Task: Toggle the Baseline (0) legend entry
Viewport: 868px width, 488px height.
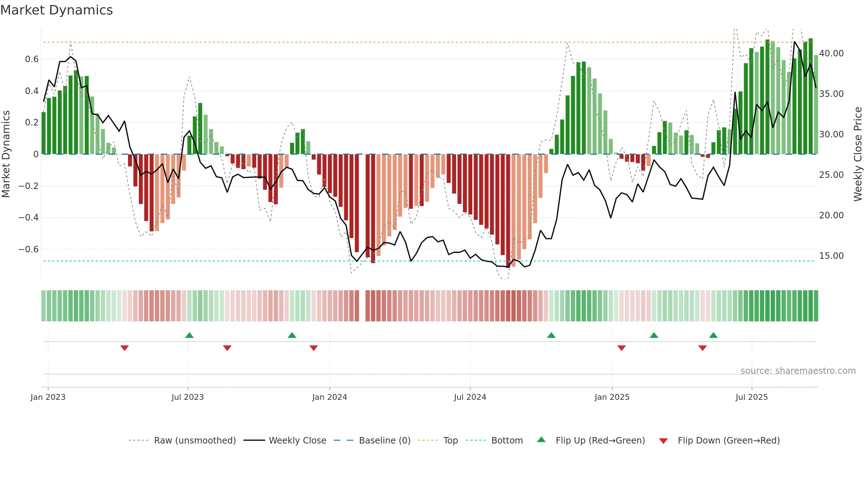Action: 372,440
